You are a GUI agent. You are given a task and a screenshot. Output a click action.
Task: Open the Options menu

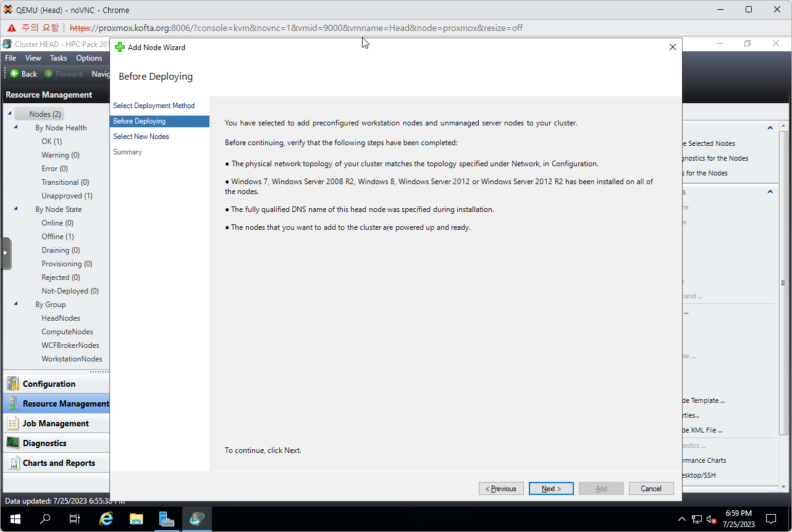tap(89, 58)
